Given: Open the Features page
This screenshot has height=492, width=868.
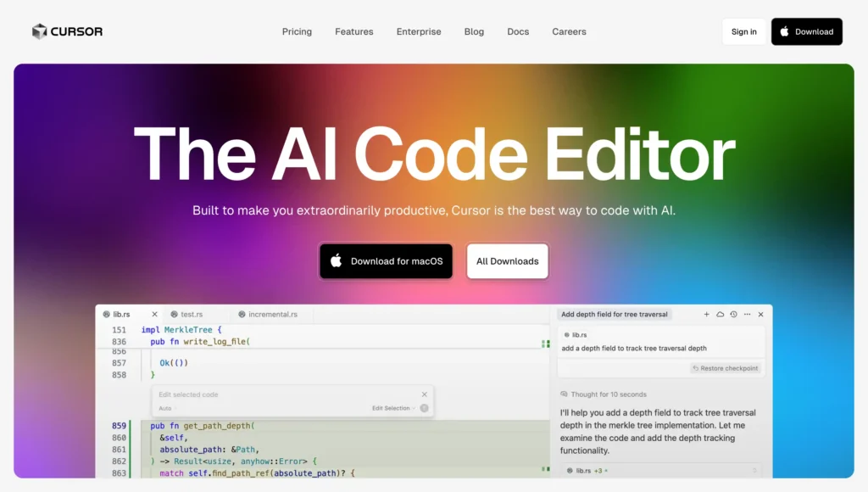Looking at the screenshot, I should 353,31.
